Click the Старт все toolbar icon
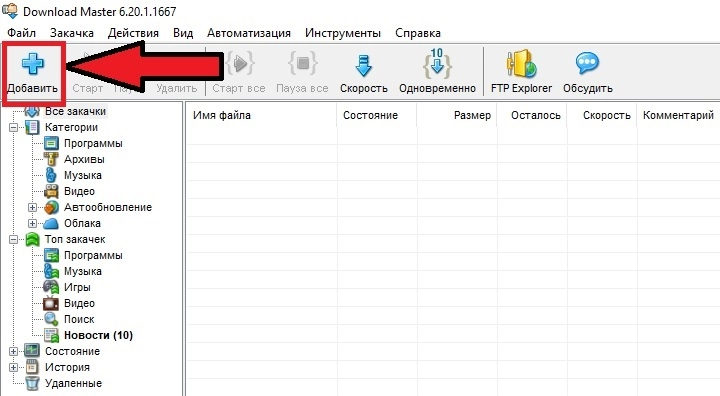Screen dimensions: 720x396 click(239, 63)
